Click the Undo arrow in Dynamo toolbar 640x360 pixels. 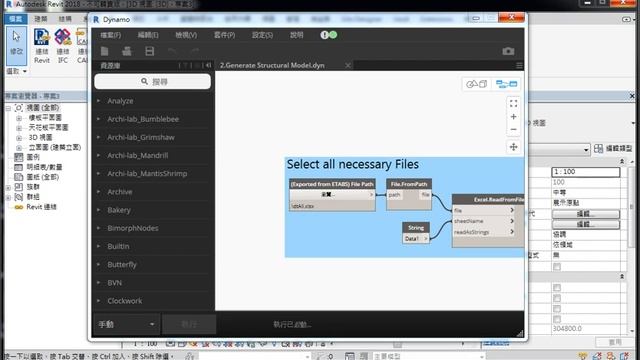(x=172, y=51)
